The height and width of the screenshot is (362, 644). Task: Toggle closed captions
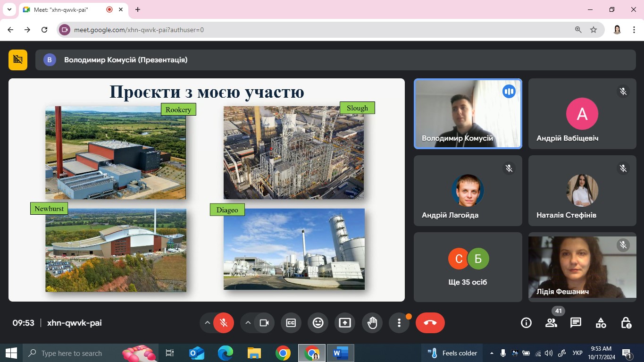(291, 323)
